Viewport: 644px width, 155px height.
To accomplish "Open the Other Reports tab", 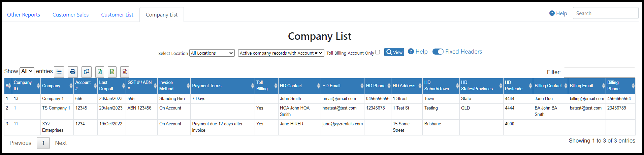I will point(24,15).
